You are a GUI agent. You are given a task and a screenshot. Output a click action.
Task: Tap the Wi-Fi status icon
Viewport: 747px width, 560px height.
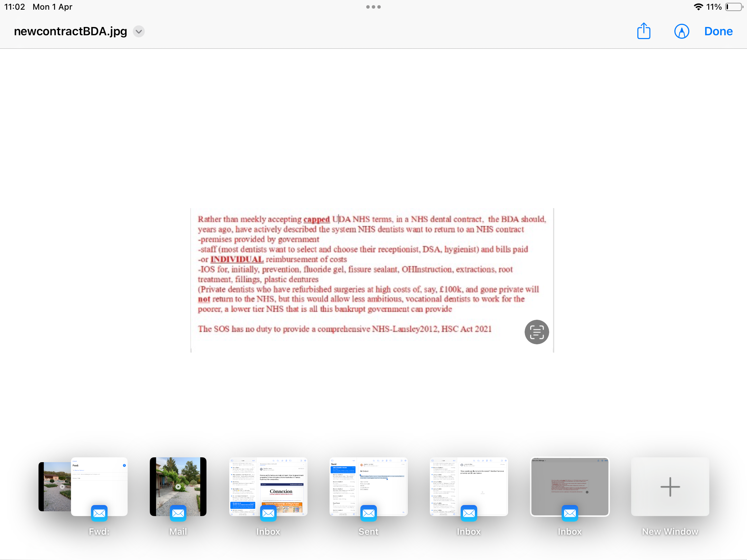pos(698,7)
